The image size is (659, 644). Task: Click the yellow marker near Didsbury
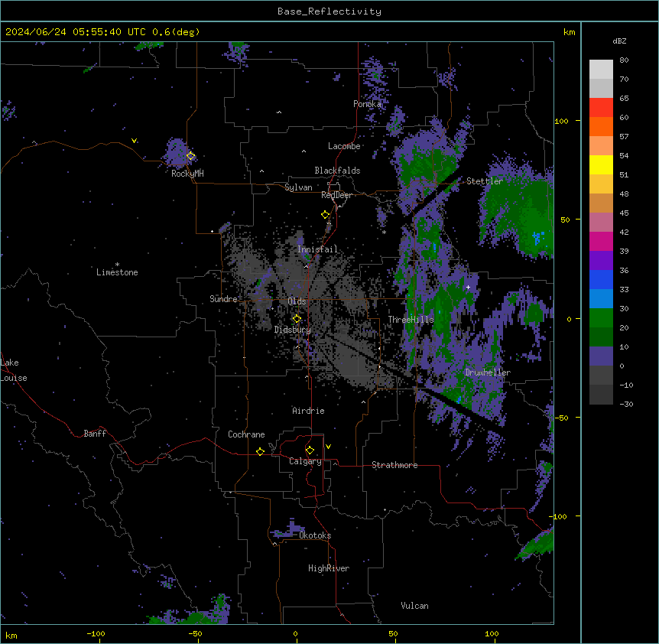tap(297, 319)
